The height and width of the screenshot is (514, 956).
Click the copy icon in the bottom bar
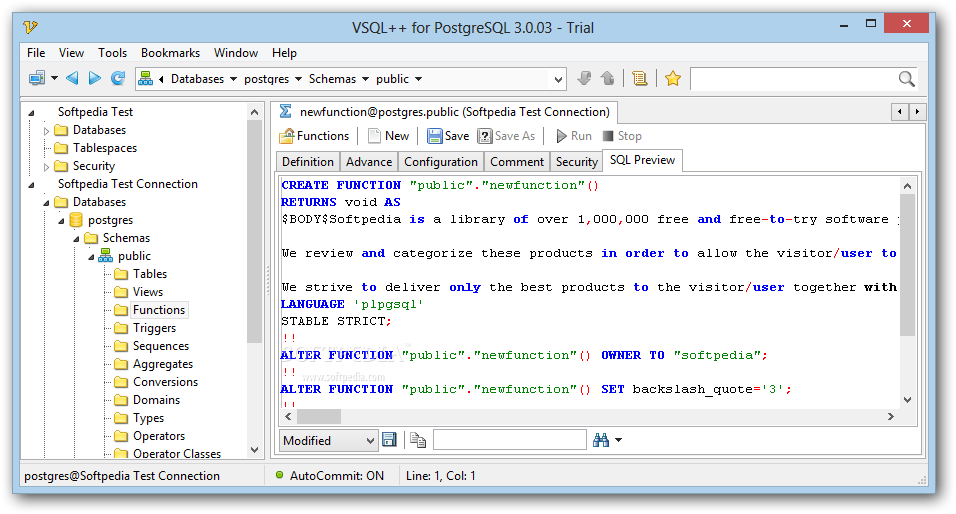[x=417, y=440]
